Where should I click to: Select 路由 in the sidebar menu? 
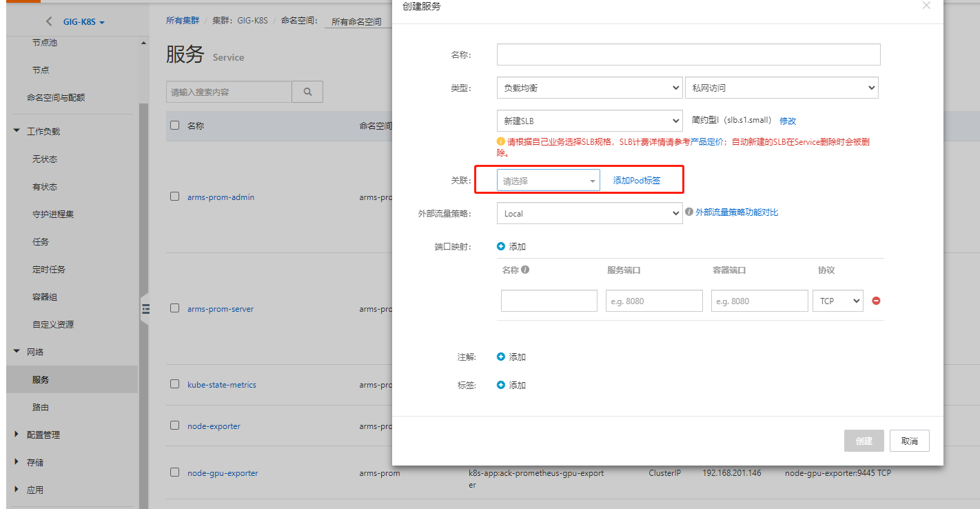(41, 407)
